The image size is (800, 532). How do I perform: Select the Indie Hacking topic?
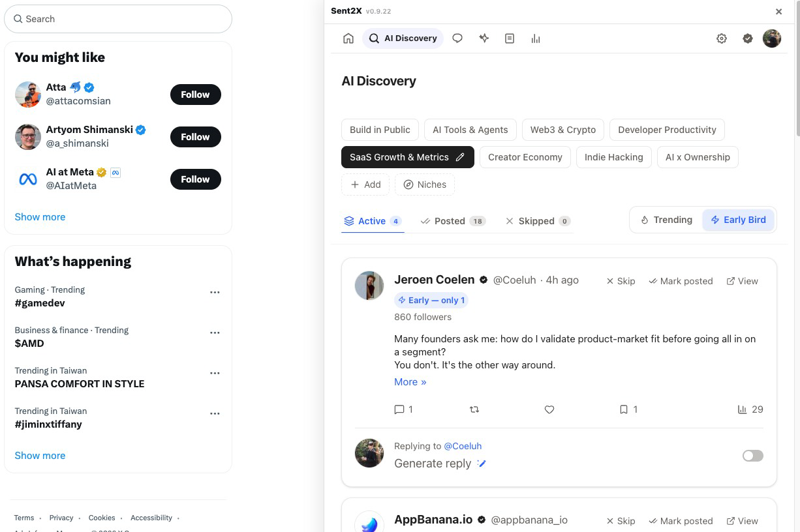(614, 157)
